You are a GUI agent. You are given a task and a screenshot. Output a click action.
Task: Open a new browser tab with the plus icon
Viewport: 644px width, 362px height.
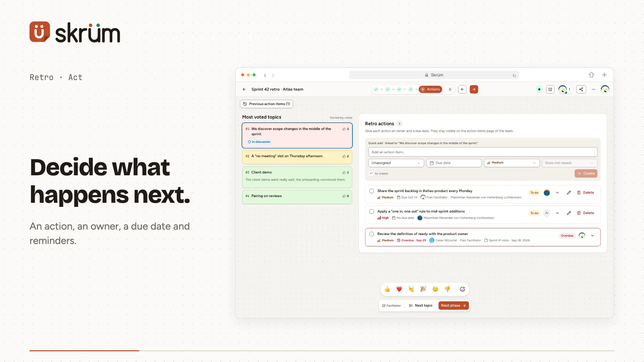604,75
